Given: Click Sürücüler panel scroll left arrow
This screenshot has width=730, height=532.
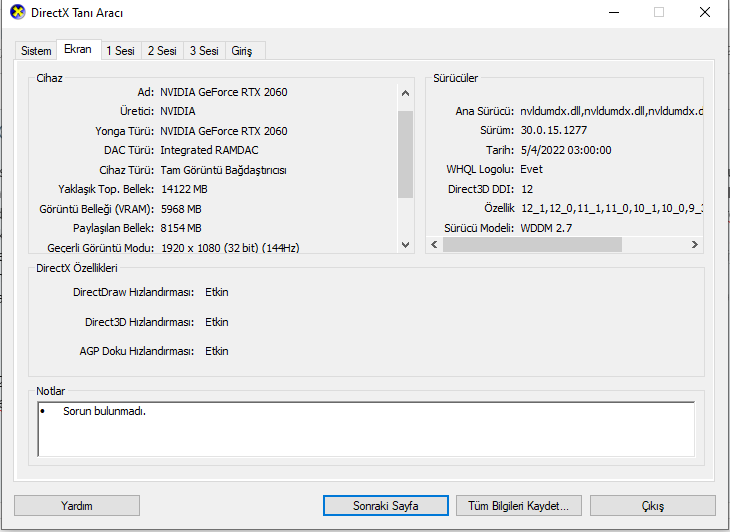Looking at the screenshot, I should point(434,244).
